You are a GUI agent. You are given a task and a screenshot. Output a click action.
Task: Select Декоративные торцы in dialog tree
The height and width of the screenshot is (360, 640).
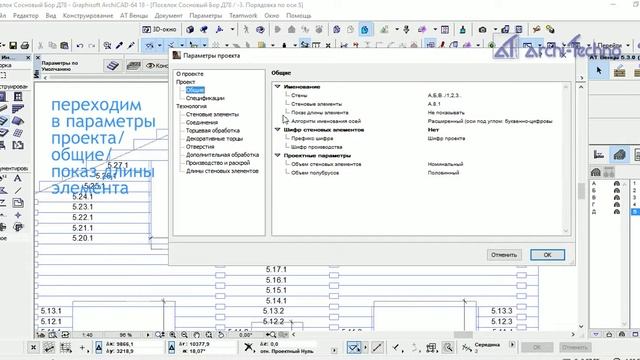(x=214, y=139)
